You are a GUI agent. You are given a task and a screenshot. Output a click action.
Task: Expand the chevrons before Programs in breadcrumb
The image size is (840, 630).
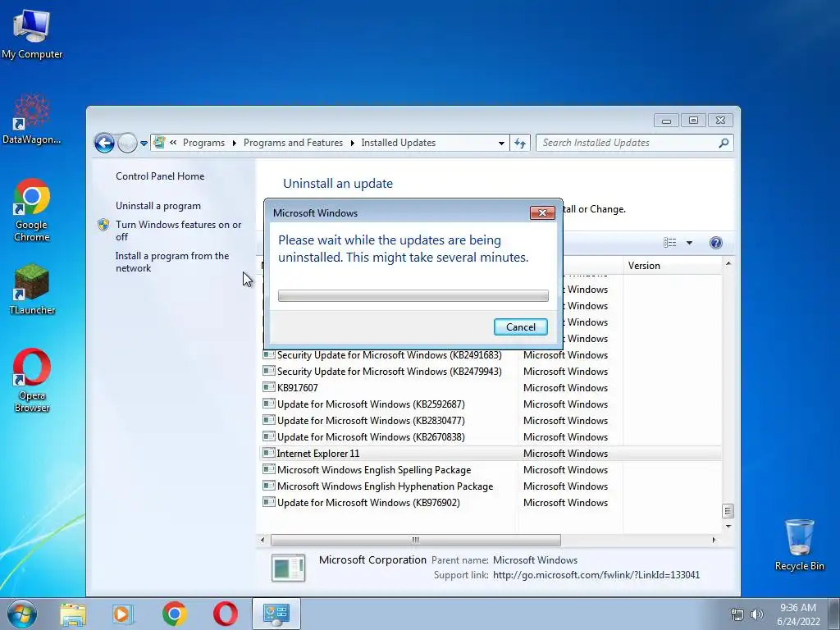pos(173,143)
